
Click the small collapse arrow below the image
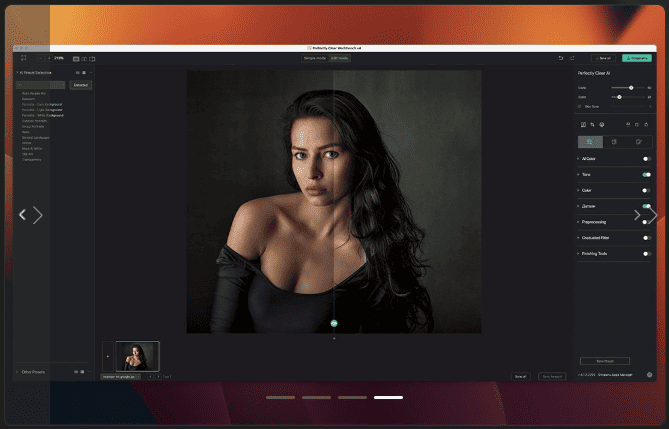pyautogui.click(x=334, y=339)
